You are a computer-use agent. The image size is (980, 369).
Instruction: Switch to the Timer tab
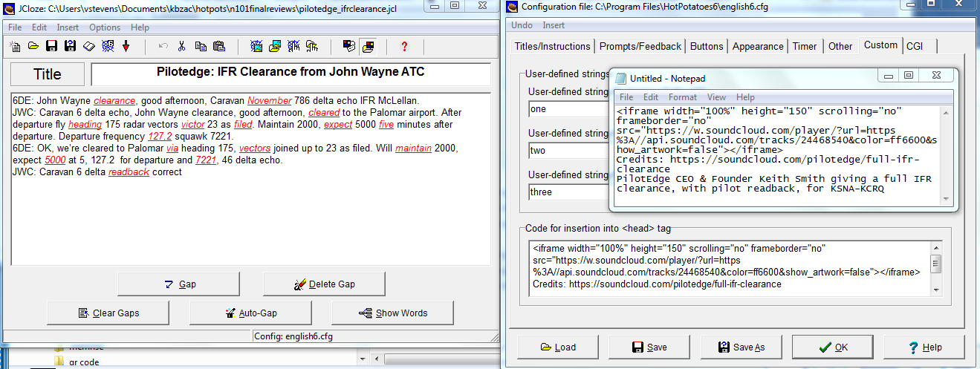(x=805, y=46)
